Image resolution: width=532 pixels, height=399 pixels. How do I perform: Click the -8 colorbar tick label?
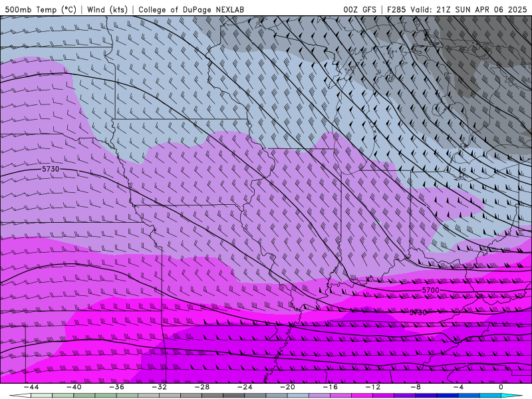click(416, 387)
